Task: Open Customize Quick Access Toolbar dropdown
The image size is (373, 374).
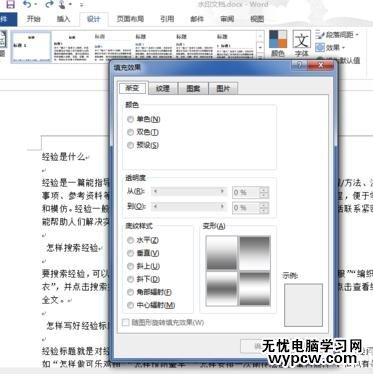Action: point(82,5)
